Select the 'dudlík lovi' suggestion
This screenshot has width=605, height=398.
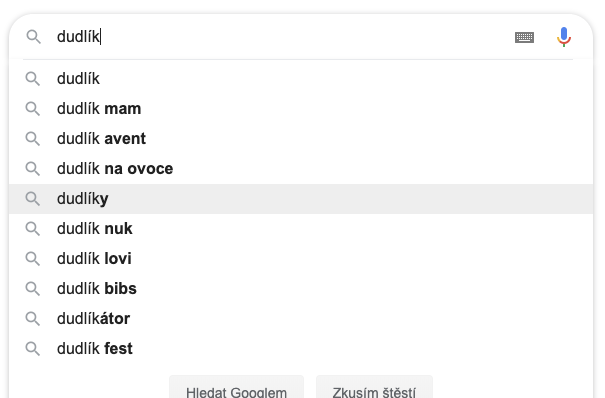301,259
